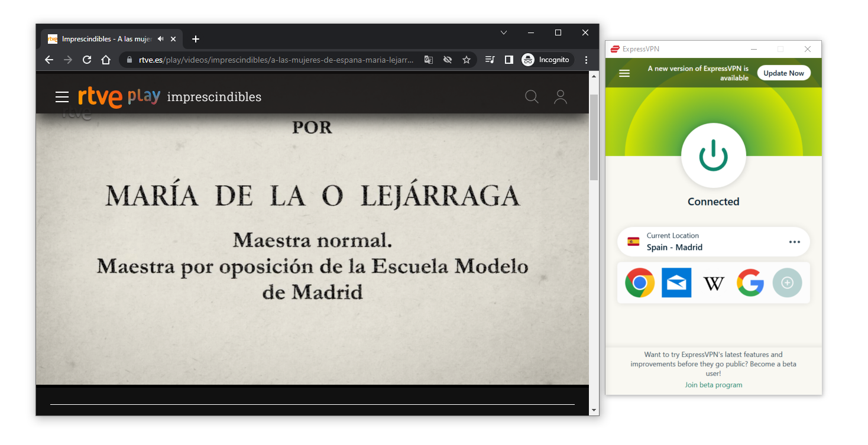Click the Incognito profile badge
This screenshot has height=445, width=868.
(547, 60)
